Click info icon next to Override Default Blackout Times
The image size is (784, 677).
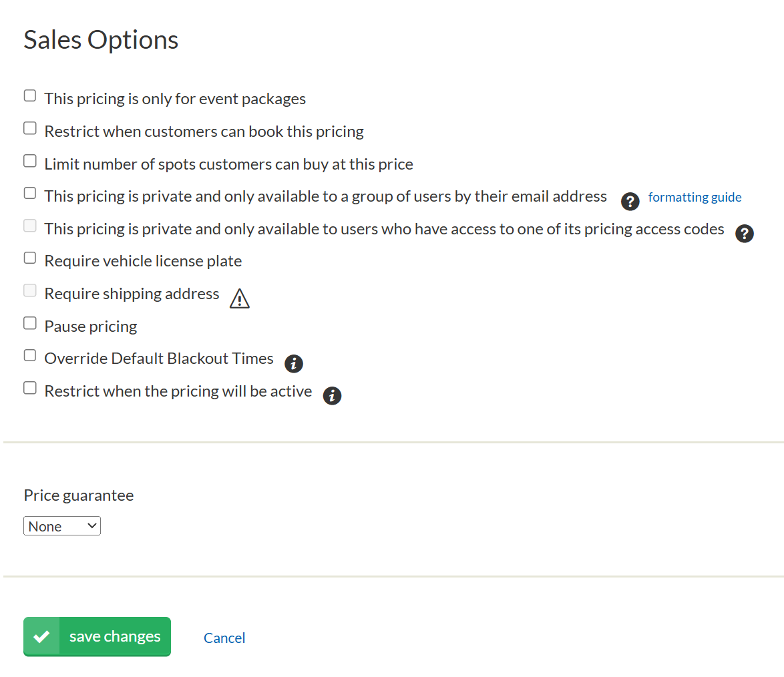(294, 363)
